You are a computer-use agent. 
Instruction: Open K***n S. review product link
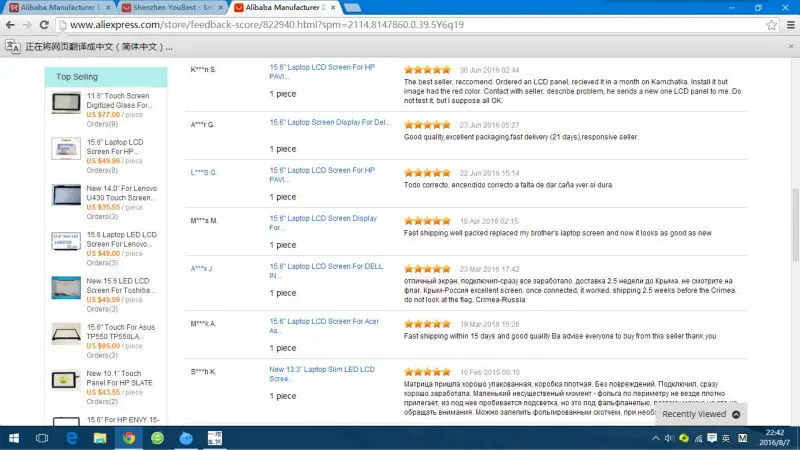322,72
